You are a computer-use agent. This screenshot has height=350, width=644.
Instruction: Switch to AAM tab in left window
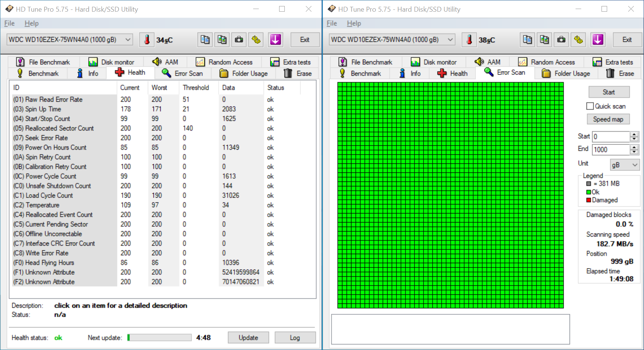tap(165, 62)
